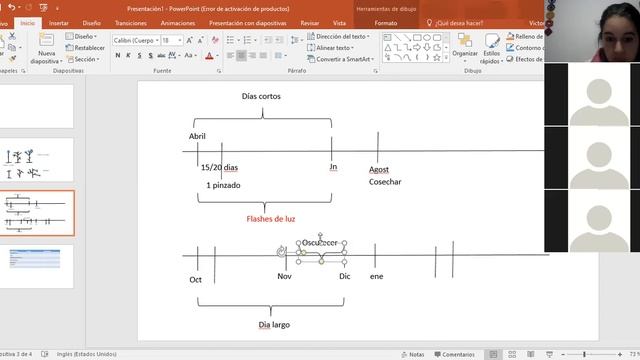The image size is (640, 360).
Task: Toggle text shadow S formatting
Action: click(x=151, y=55)
